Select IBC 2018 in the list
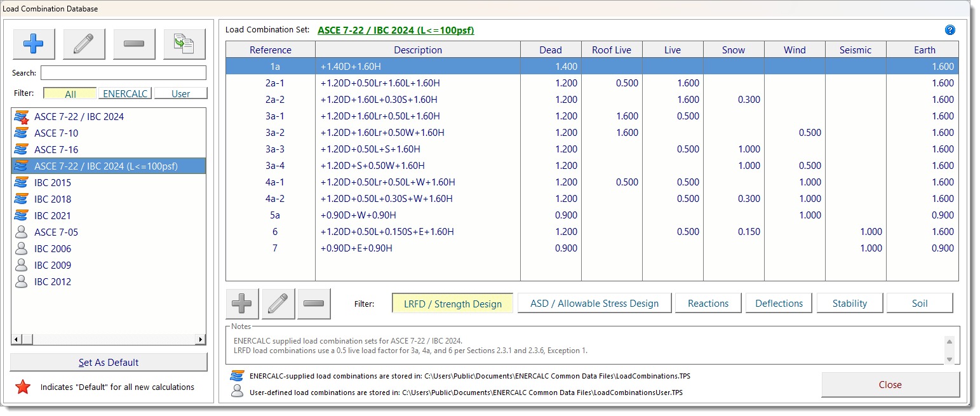The width and height of the screenshot is (980, 416). [x=109, y=199]
